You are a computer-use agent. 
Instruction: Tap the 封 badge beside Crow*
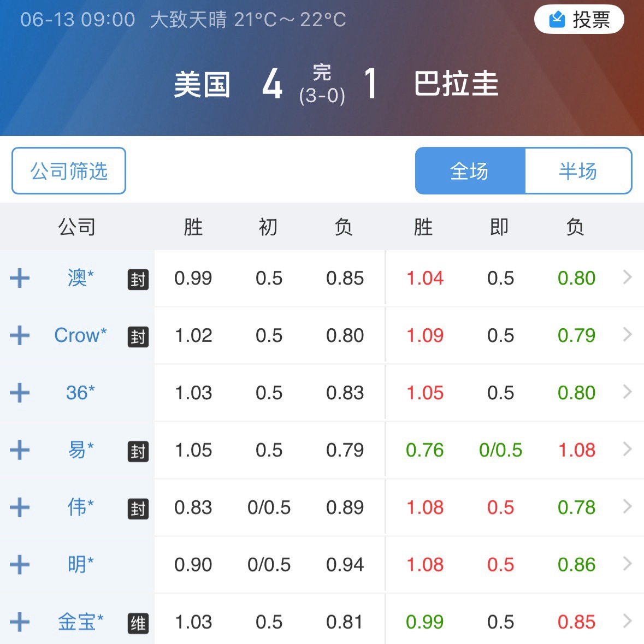pyautogui.click(x=138, y=337)
